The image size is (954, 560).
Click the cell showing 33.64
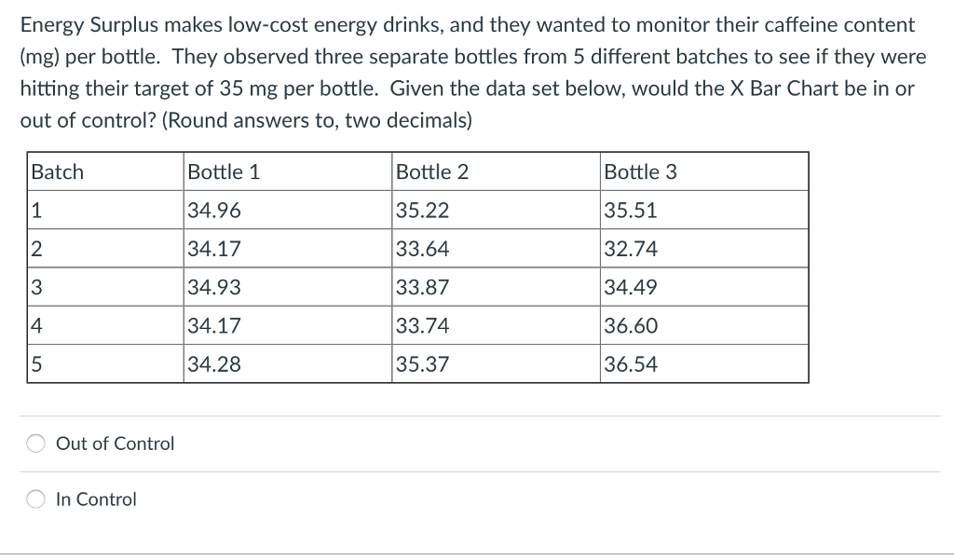click(x=496, y=249)
